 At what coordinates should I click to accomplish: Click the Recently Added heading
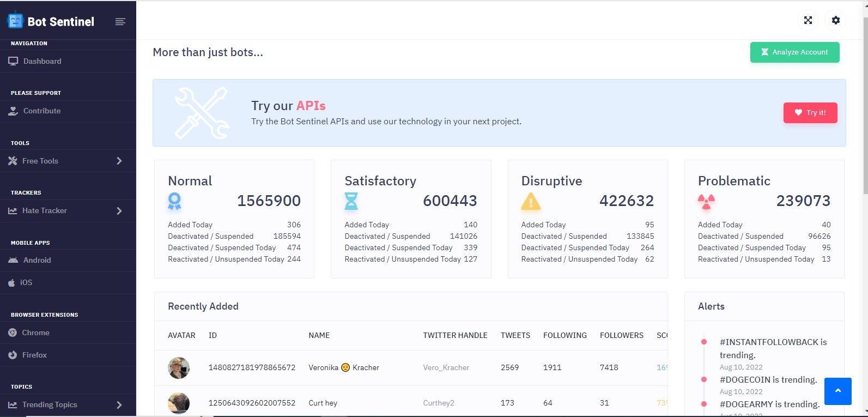pos(203,306)
